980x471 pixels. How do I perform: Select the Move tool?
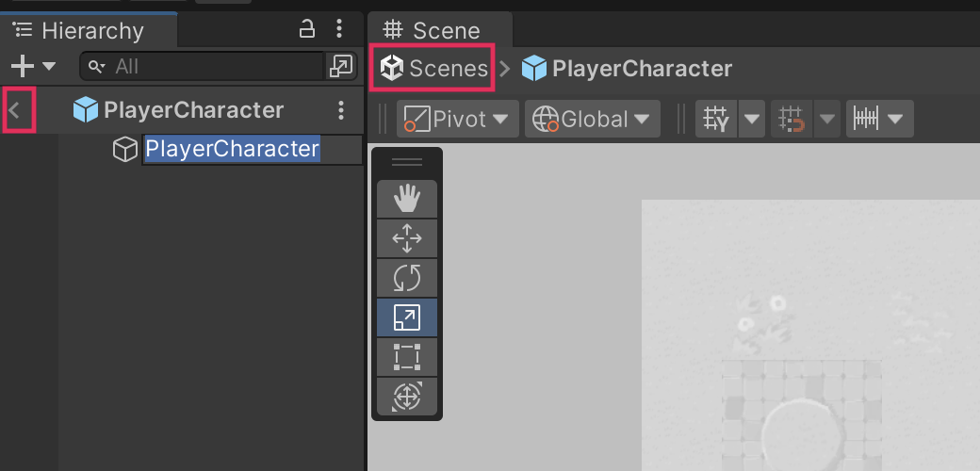click(x=406, y=238)
